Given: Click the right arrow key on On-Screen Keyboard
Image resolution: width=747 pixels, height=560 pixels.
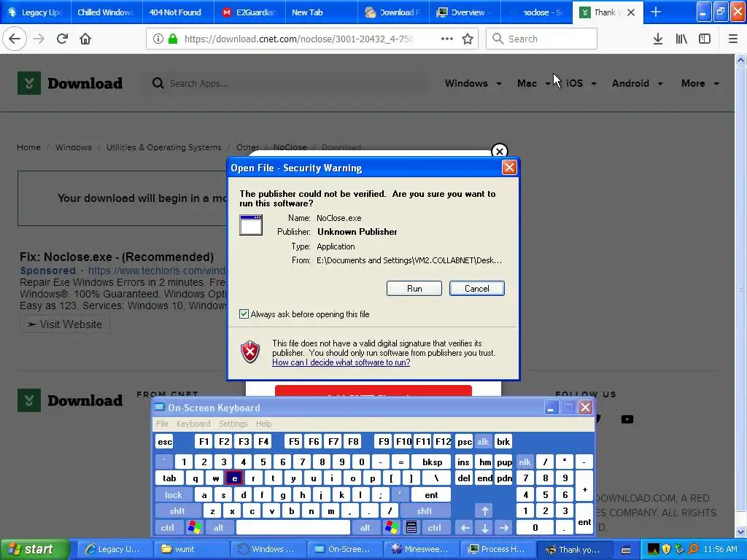Looking at the screenshot, I should coord(504,528).
